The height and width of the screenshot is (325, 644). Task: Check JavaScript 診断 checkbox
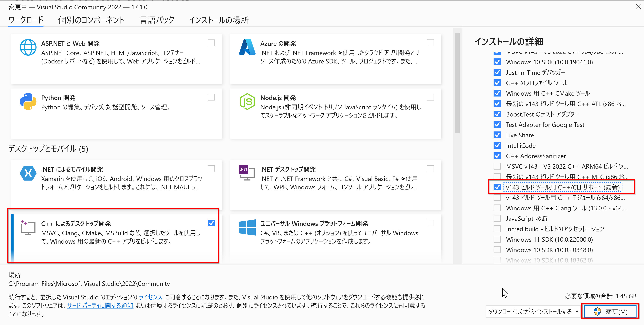(497, 219)
